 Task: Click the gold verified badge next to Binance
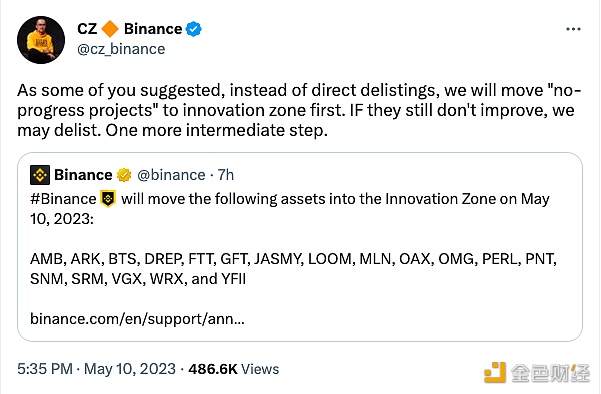(124, 175)
